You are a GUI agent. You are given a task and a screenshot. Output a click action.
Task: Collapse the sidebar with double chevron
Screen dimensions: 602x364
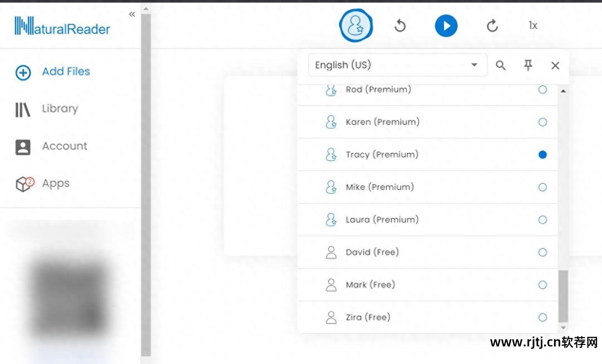(132, 14)
